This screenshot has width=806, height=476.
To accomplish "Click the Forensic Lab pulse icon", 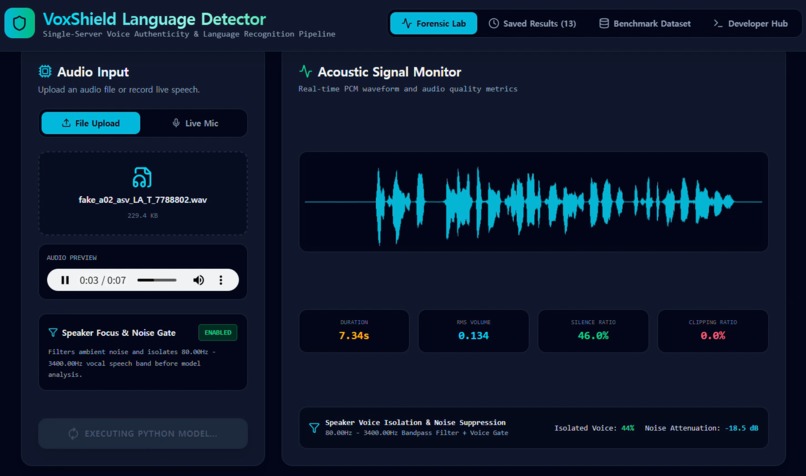I will [407, 24].
